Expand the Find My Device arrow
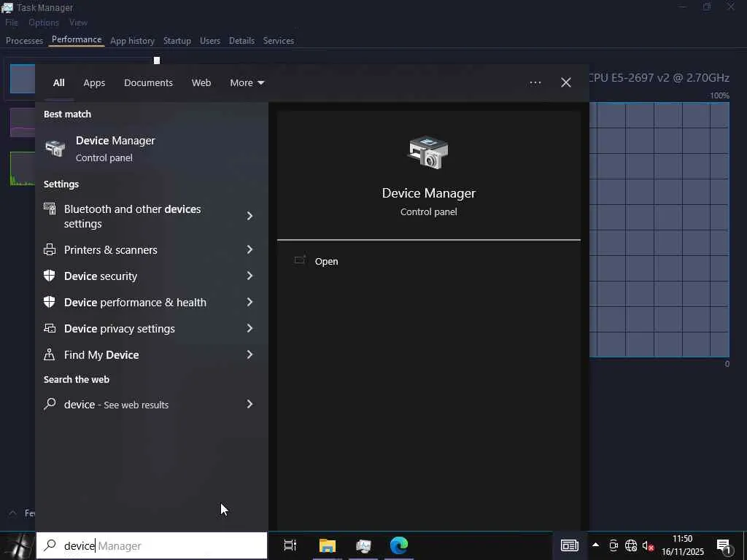 [x=249, y=354]
